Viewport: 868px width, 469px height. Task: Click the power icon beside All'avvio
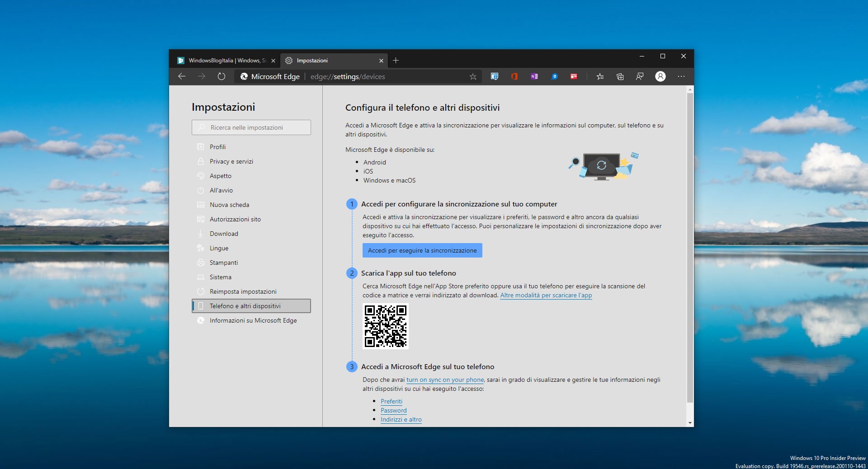click(x=201, y=190)
